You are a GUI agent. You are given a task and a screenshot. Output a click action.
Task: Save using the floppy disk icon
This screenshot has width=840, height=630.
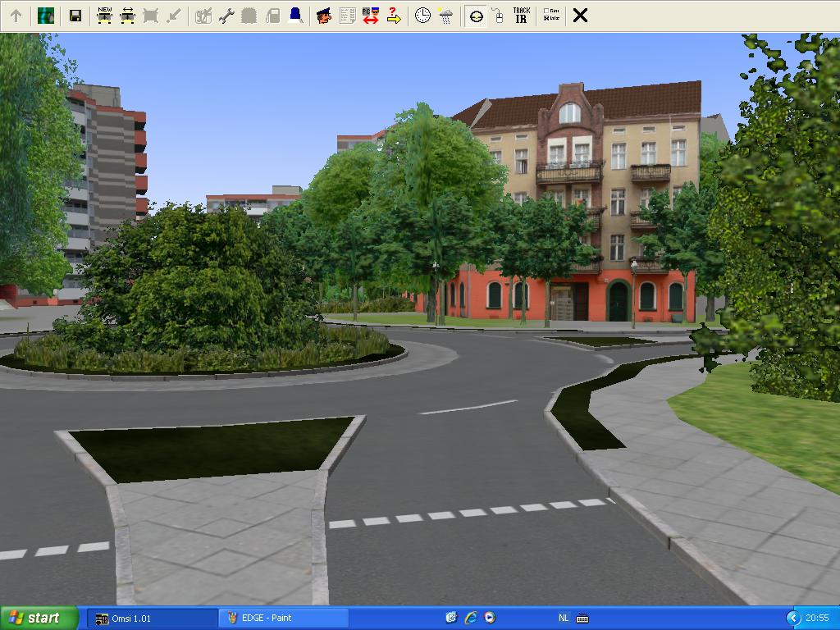pos(75,15)
